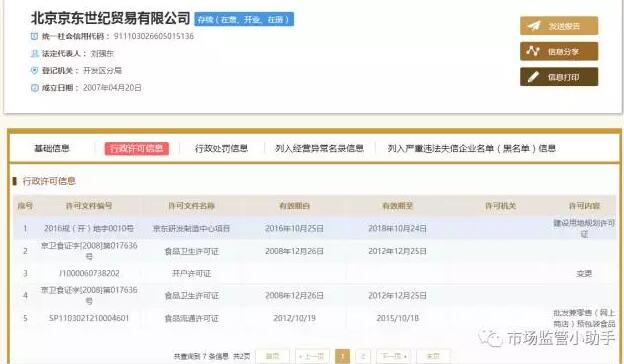Open 列入严重违法失信企业名单（黑名单）信息 tab
The image size is (624, 364).
point(472,148)
